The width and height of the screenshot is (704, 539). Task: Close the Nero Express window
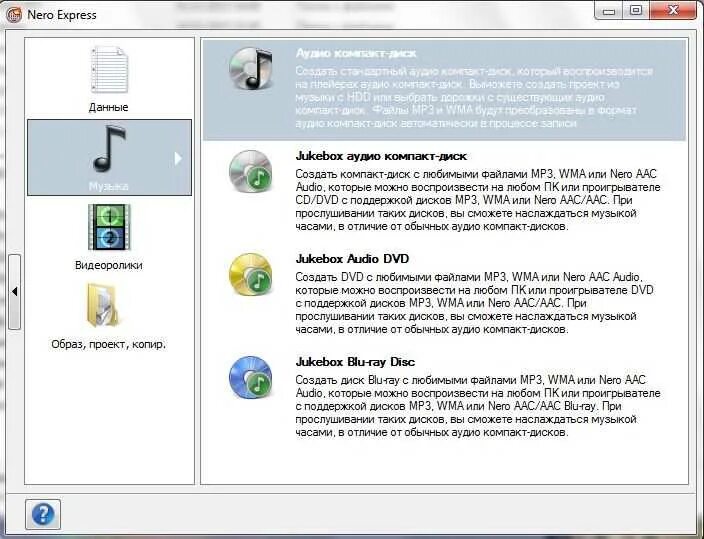tap(673, 11)
